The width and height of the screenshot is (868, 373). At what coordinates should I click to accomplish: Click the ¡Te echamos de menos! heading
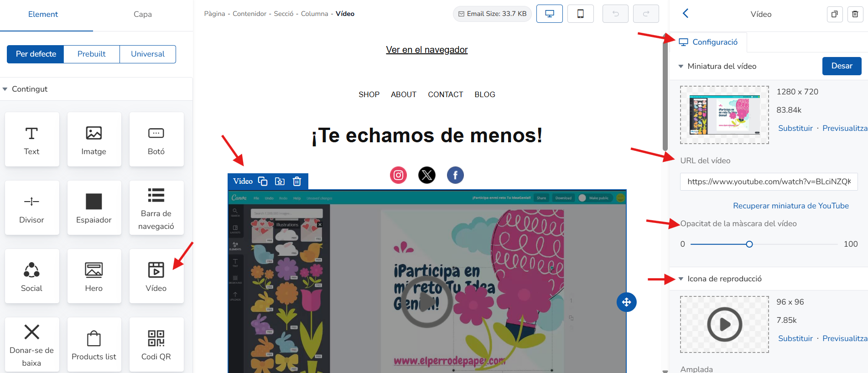pos(427,135)
